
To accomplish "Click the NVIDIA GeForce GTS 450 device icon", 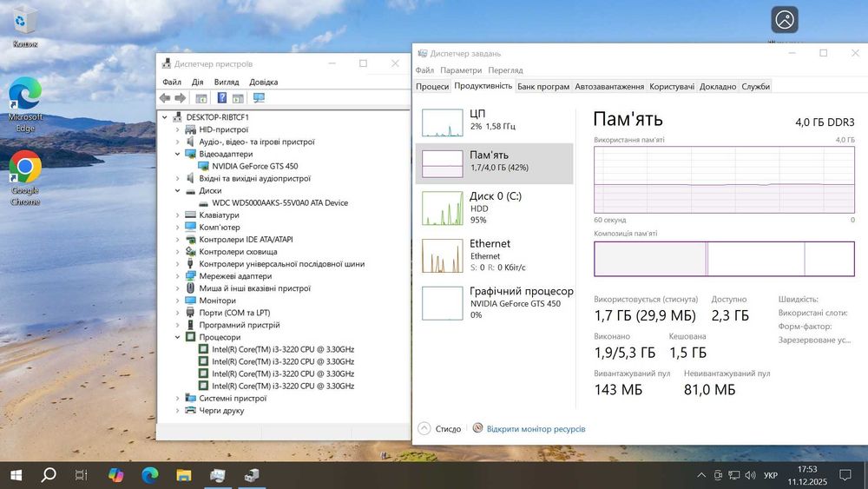I will tap(203, 166).
